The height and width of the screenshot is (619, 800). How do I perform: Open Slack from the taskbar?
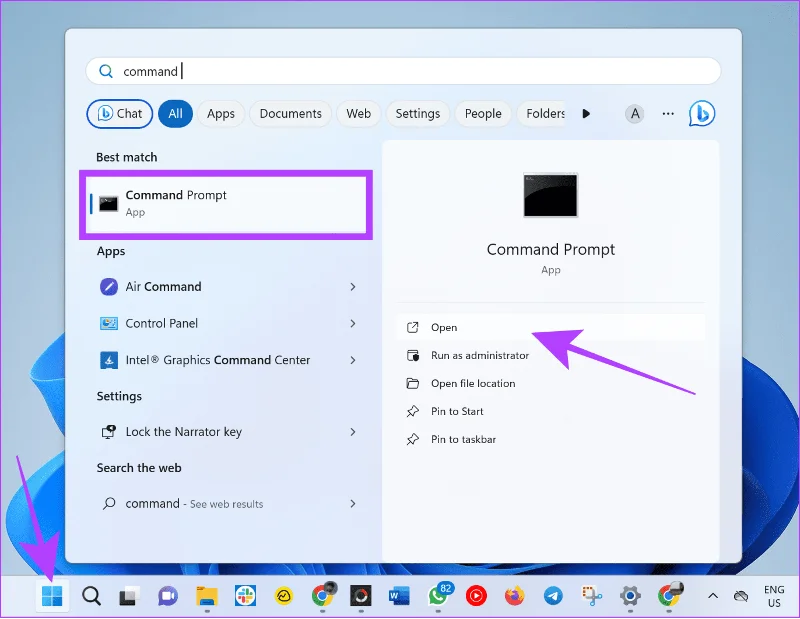tap(245, 596)
